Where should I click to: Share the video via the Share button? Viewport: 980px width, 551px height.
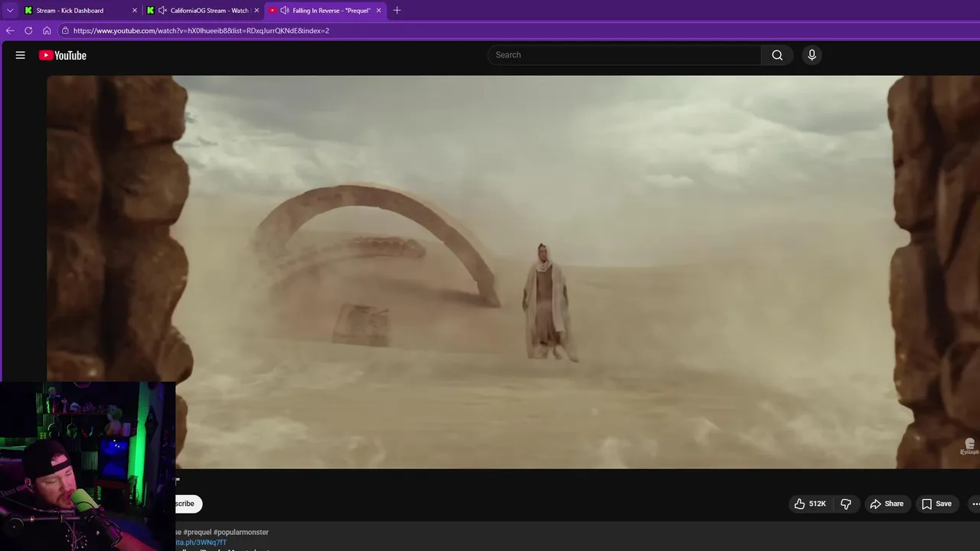pyautogui.click(x=887, y=504)
